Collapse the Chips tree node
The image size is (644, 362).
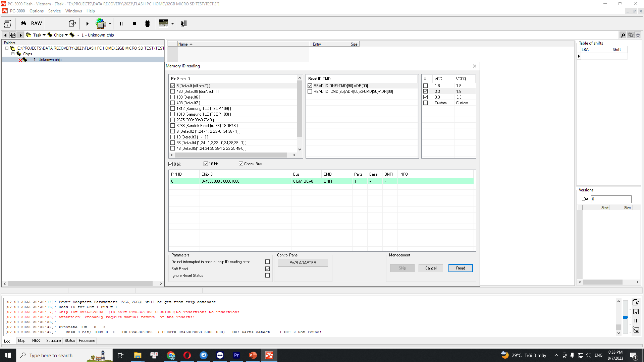pyautogui.click(x=13, y=54)
